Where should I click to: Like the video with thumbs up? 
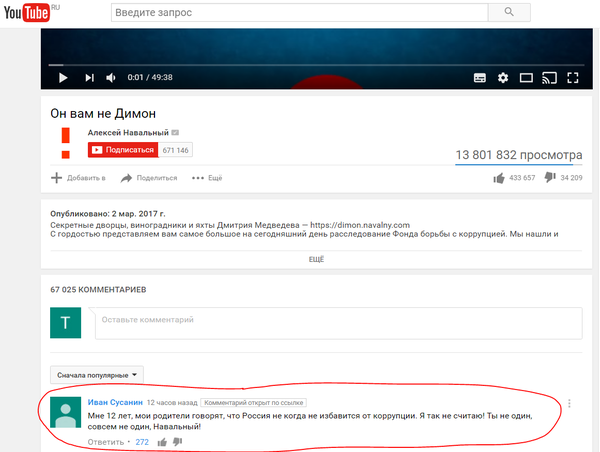[499, 178]
